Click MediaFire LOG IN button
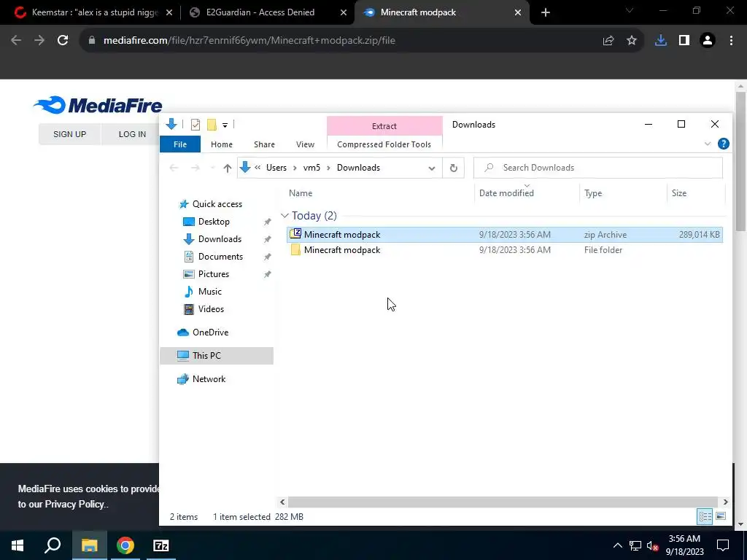 point(133,134)
